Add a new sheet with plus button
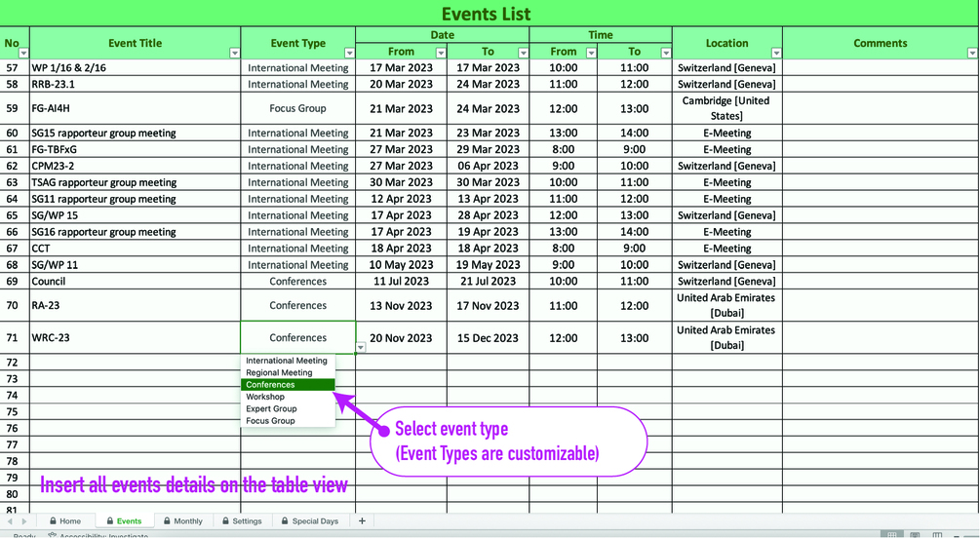The height and width of the screenshot is (538, 980). point(361,521)
